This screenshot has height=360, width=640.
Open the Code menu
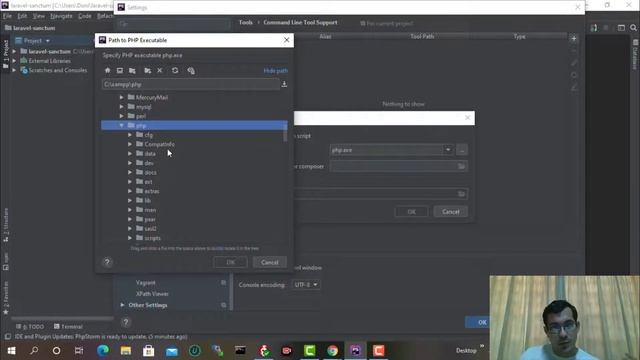[x=85, y=16]
